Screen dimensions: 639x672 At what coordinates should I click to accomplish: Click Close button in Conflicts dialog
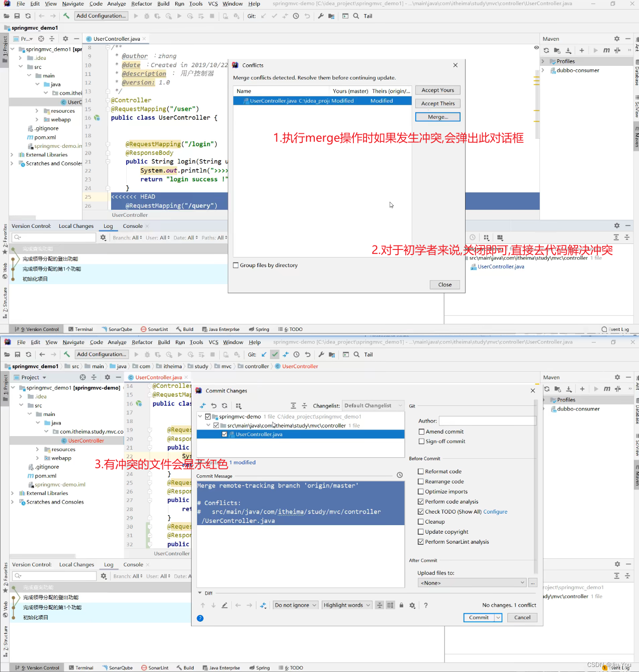445,285
